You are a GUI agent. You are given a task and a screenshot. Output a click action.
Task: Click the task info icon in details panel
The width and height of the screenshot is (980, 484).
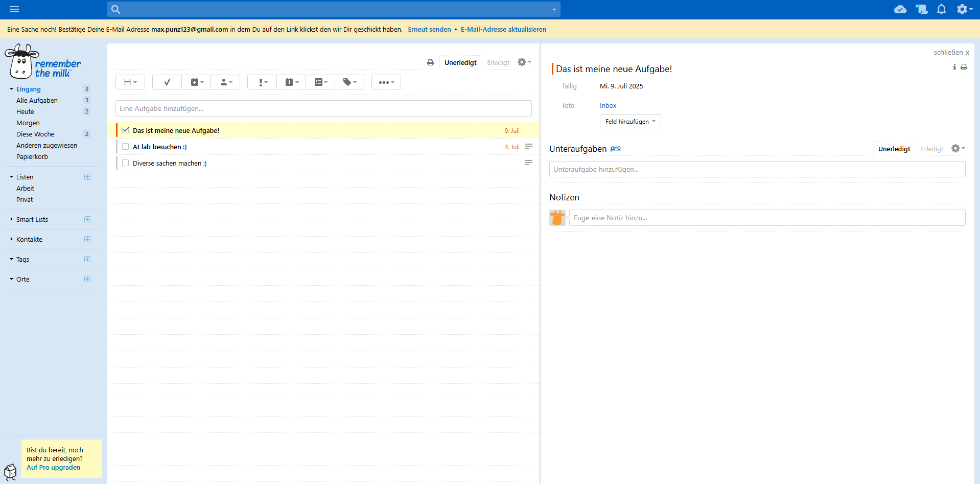pos(954,67)
